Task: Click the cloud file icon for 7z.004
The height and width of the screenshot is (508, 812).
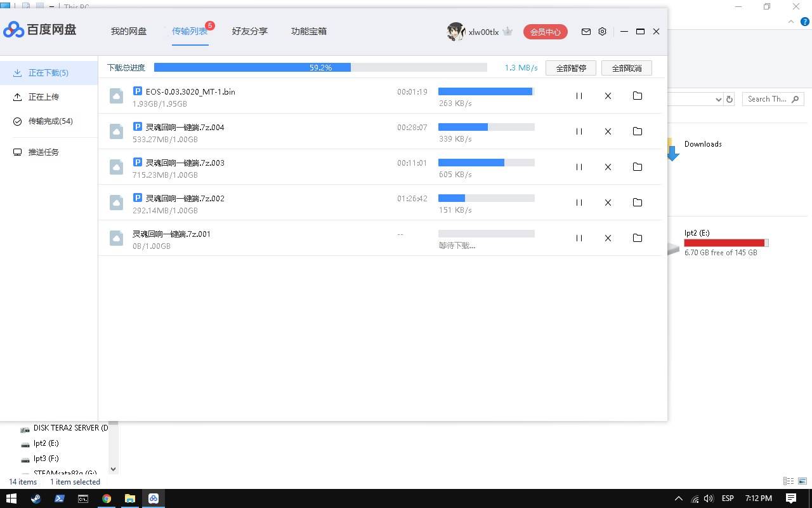Action: pyautogui.click(x=116, y=131)
